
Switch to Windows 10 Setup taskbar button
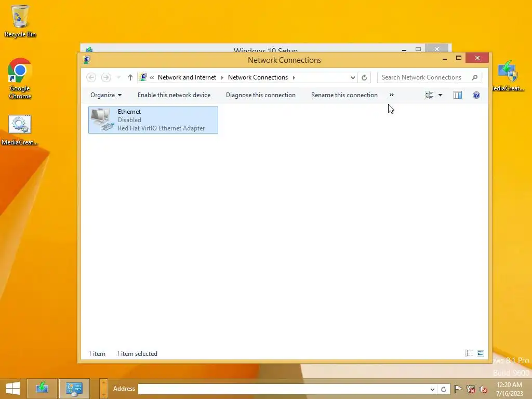[x=42, y=389]
